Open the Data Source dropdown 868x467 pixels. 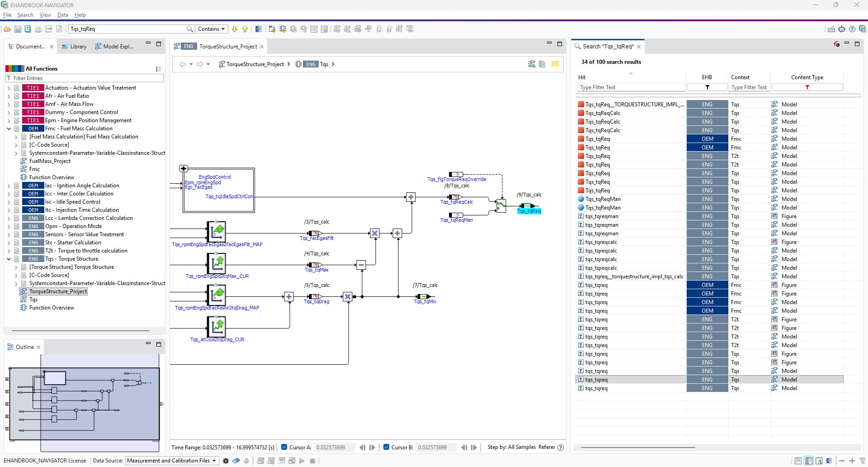(172, 461)
